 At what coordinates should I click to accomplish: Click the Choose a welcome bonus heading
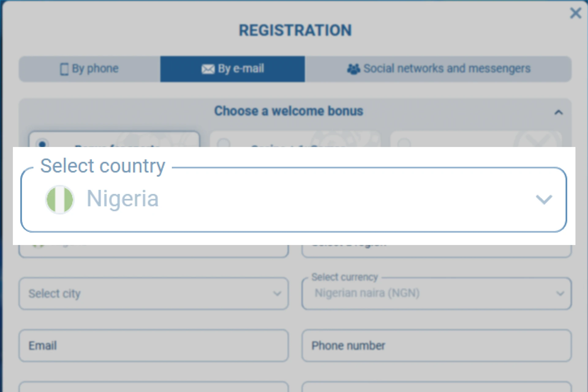(x=288, y=111)
